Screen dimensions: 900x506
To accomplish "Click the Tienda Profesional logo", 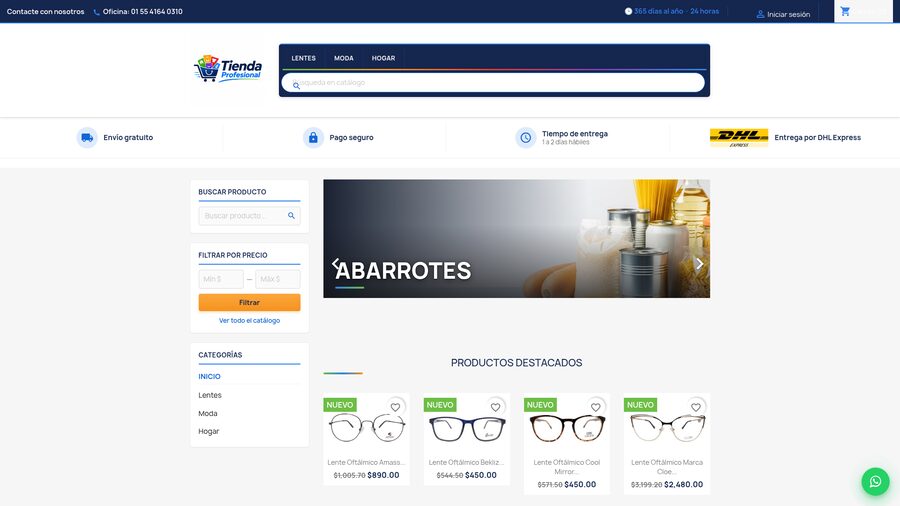I will 228,68.
